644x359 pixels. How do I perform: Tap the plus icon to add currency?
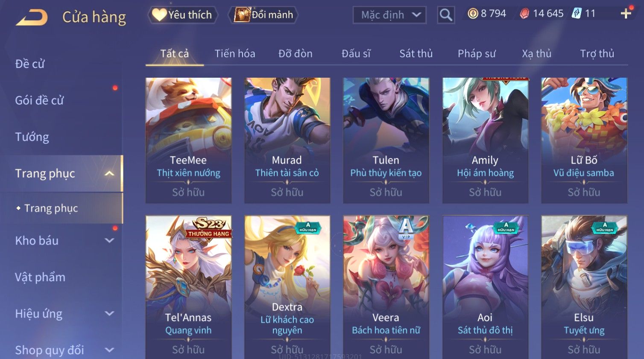[x=626, y=14]
